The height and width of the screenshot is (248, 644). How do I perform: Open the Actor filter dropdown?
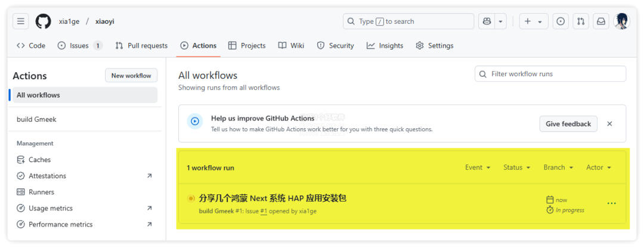(x=599, y=168)
